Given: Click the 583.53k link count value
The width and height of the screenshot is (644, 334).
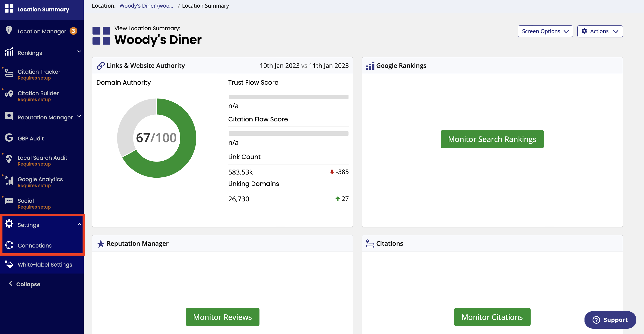Looking at the screenshot, I should click(240, 172).
